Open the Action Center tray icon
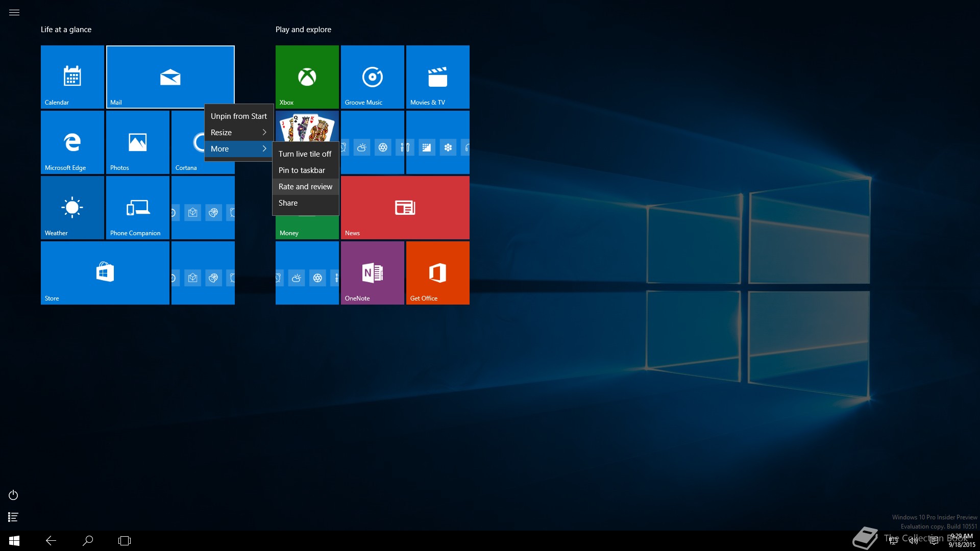The height and width of the screenshot is (551, 980). click(934, 541)
